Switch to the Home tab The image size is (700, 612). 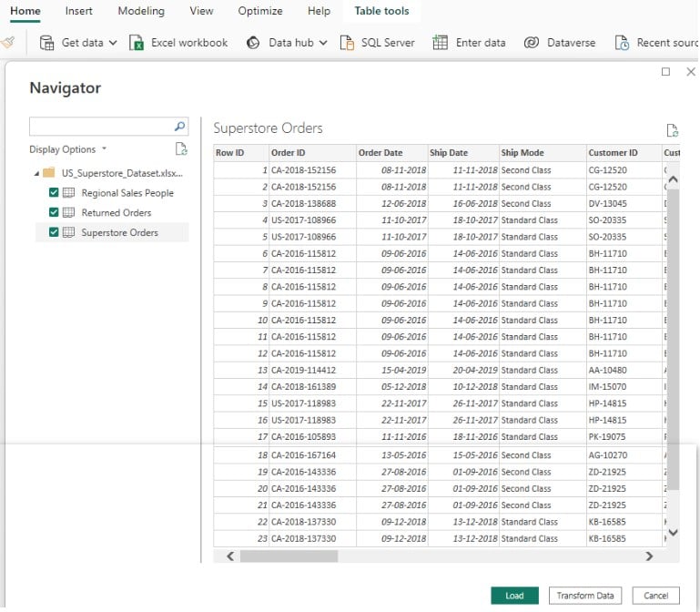coord(25,11)
